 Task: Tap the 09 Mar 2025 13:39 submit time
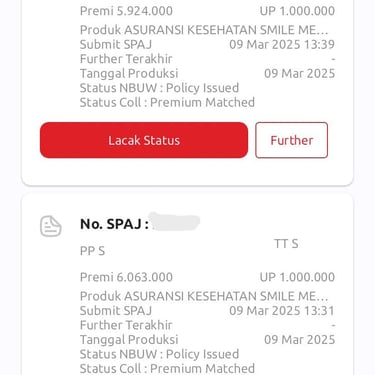click(x=282, y=44)
